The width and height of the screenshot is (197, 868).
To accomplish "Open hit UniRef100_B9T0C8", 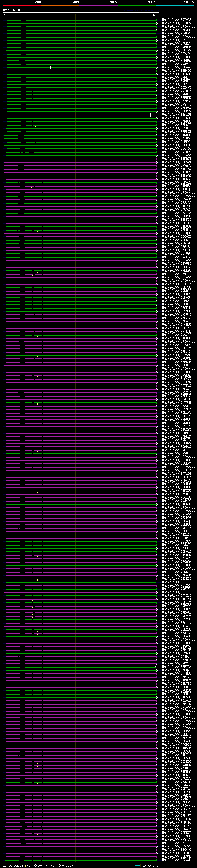I will tap(177, 20).
